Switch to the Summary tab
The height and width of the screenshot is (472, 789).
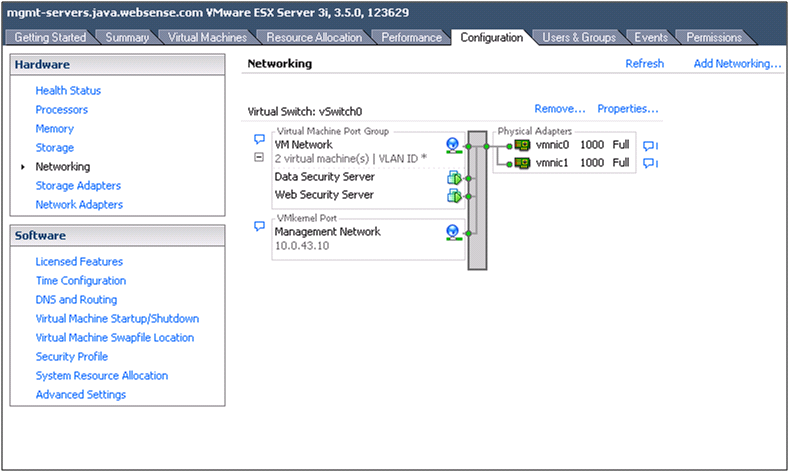click(127, 37)
